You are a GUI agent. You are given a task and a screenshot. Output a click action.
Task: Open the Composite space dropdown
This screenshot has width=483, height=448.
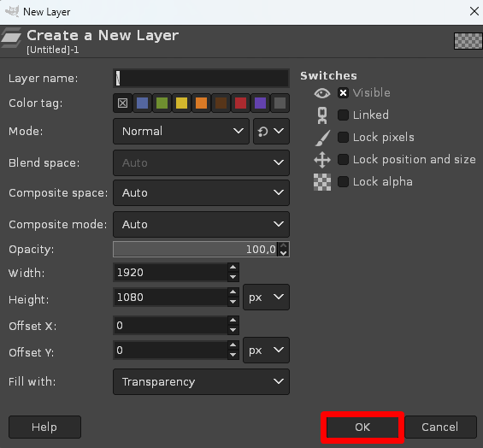[201, 193]
